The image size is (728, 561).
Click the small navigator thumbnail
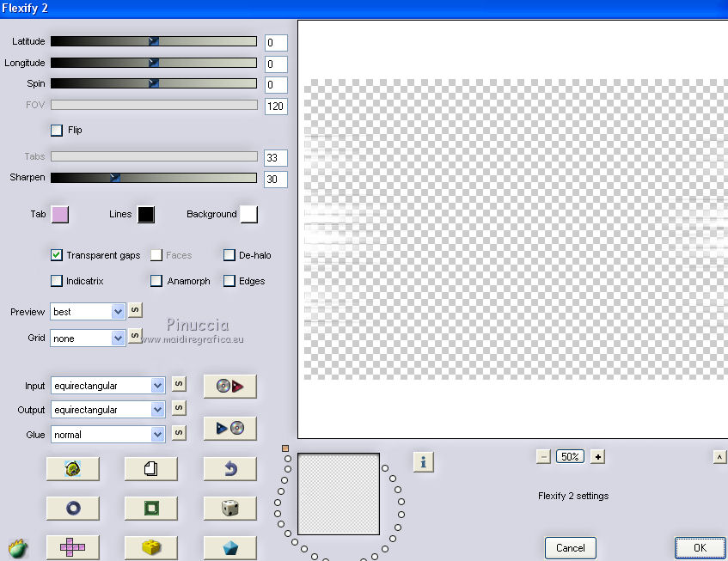pos(339,494)
